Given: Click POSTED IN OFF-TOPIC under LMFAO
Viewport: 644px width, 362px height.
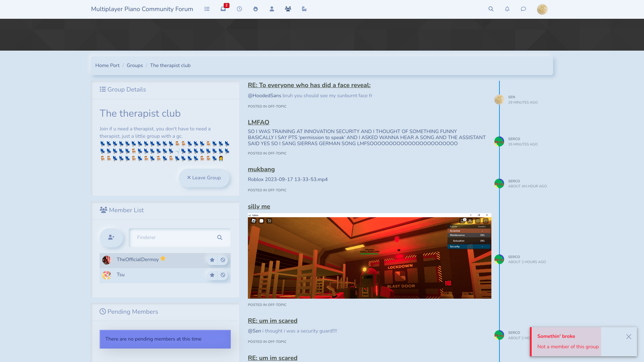Looking at the screenshot, I should click(267, 154).
